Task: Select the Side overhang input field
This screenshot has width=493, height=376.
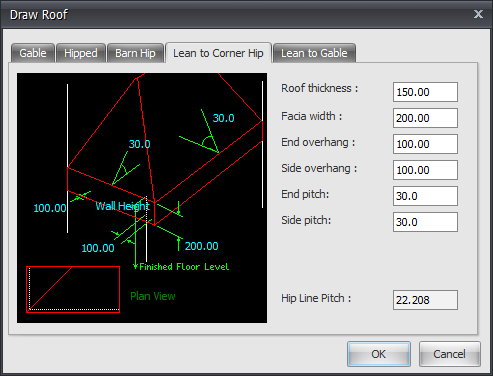Action: [425, 170]
